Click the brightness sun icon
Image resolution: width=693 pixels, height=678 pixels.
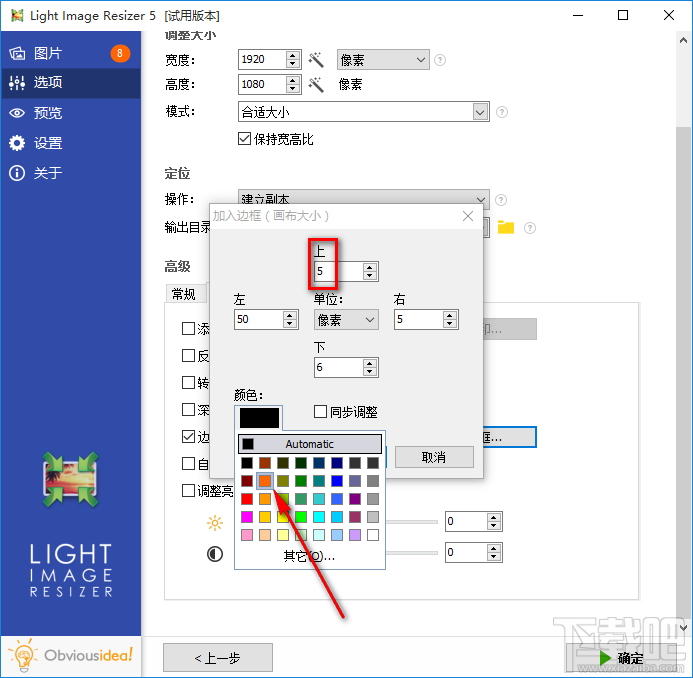click(215, 523)
